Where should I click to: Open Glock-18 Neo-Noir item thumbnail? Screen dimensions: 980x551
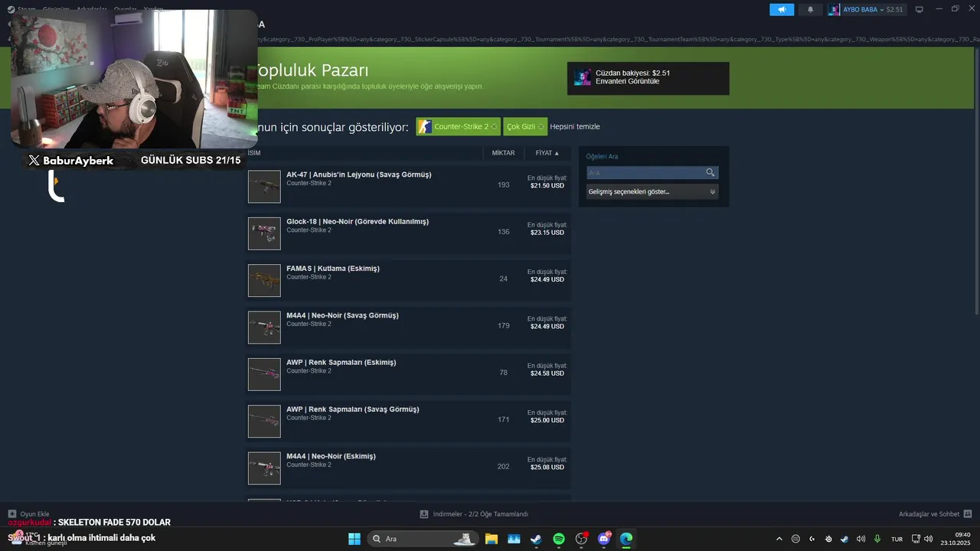click(x=264, y=233)
